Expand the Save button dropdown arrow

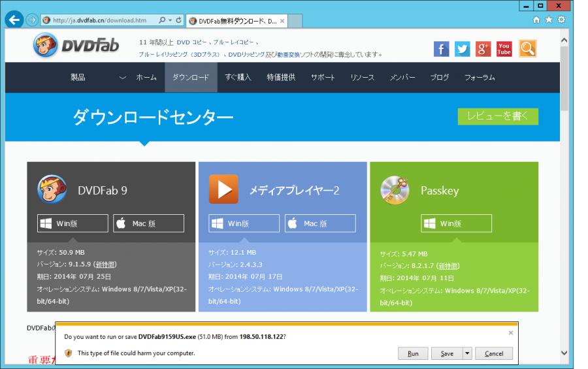(x=466, y=353)
